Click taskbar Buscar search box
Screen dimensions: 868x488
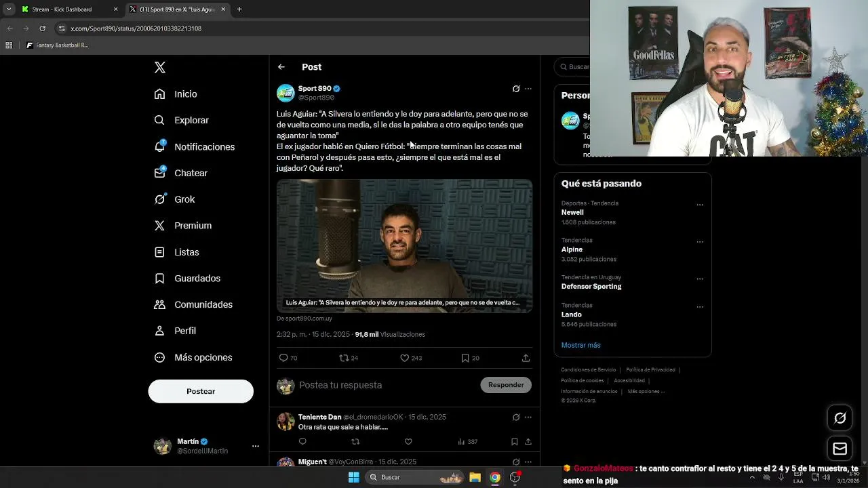[415, 477]
